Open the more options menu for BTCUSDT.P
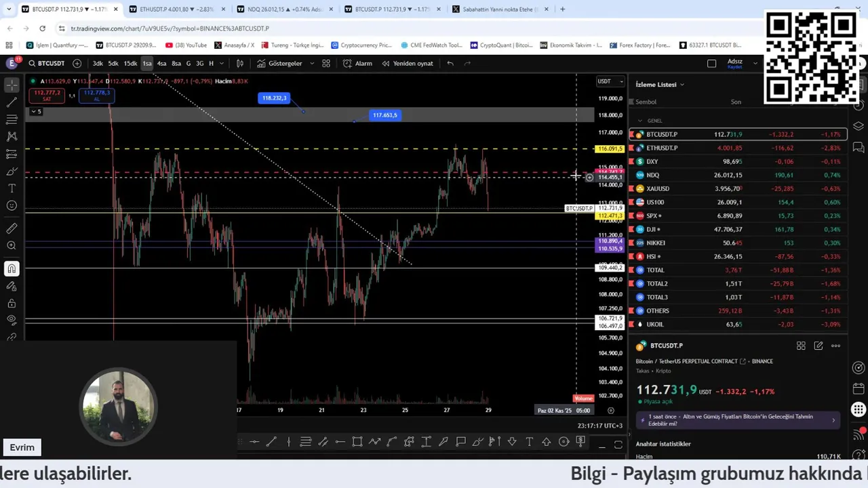This screenshot has width=868, height=488. [x=835, y=346]
